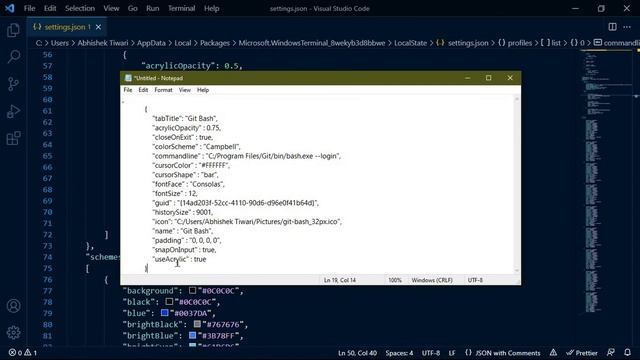Change end of line sequence LF

pos(452,353)
